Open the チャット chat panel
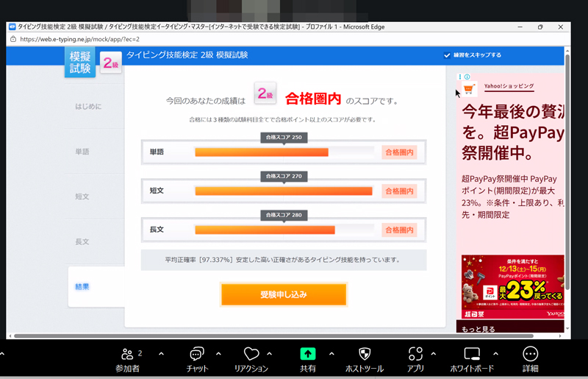 pyautogui.click(x=197, y=355)
